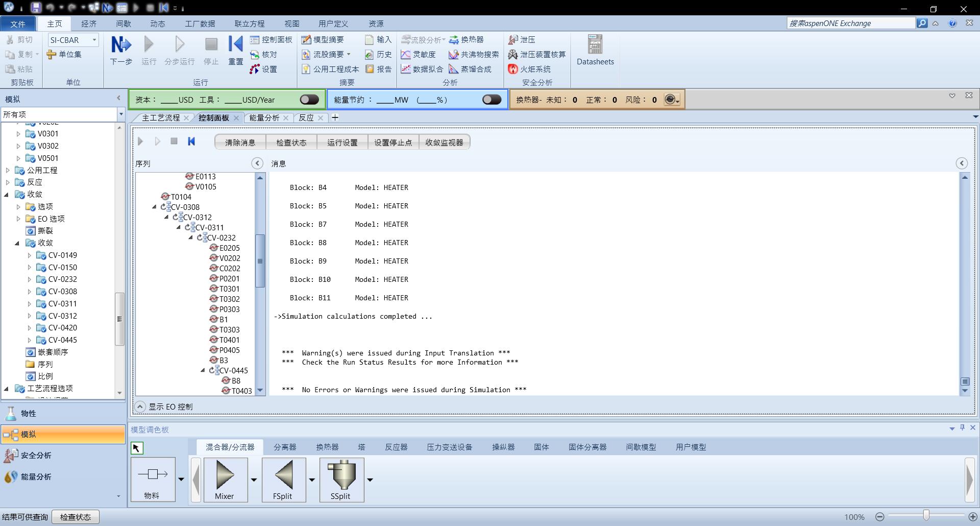The width and height of the screenshot is (980, 526).
Task: Click the control panel reset-to-start icon
Action: pos(191,141)
